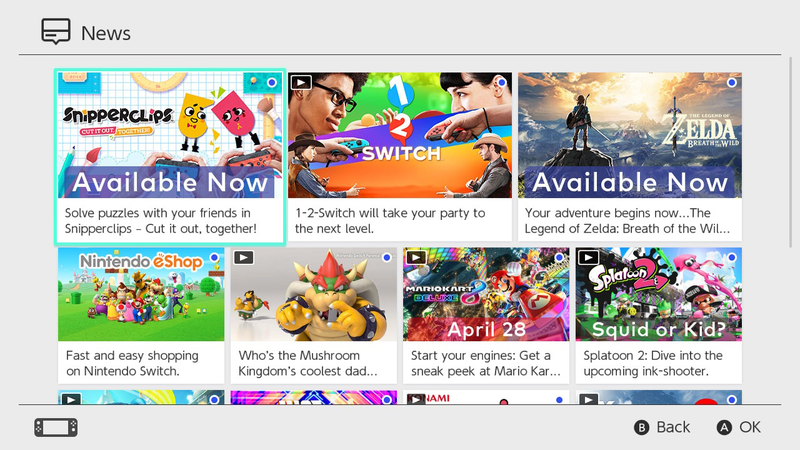The width and height of the screenshot is (800, 450).
Task: Click the unread dot on Splatoon 2 card
Action: point(732,258)
